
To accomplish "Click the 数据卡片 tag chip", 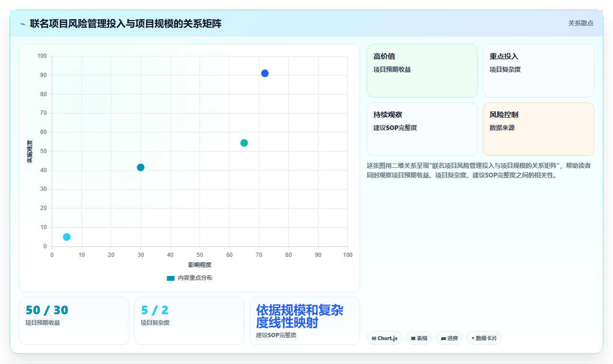I will [484, 338].
